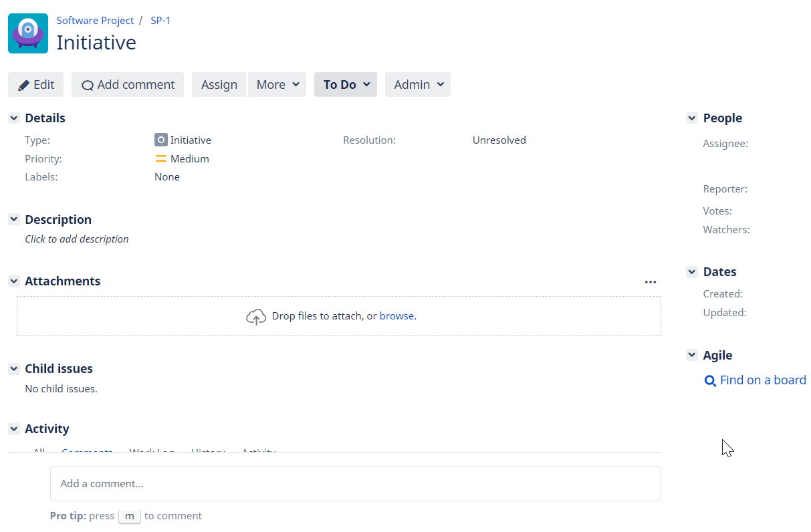This screenshot has width=811, height=532.
Task: Click the magnifier icon beside Find on a board
Action: coord(710,380)
